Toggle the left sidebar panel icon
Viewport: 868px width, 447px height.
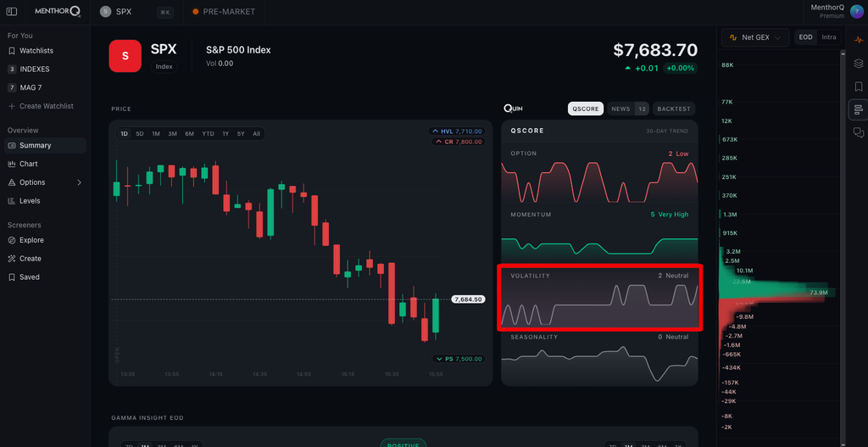coord(12,12)
